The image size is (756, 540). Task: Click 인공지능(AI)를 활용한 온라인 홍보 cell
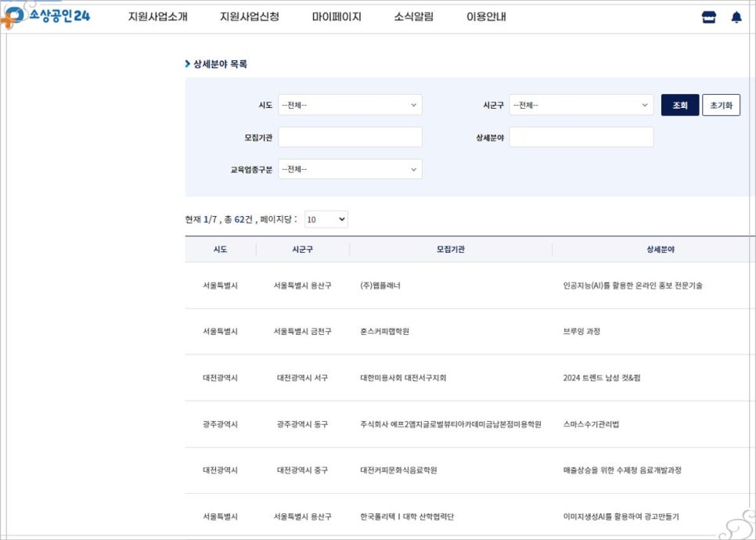tap(632, 286)
